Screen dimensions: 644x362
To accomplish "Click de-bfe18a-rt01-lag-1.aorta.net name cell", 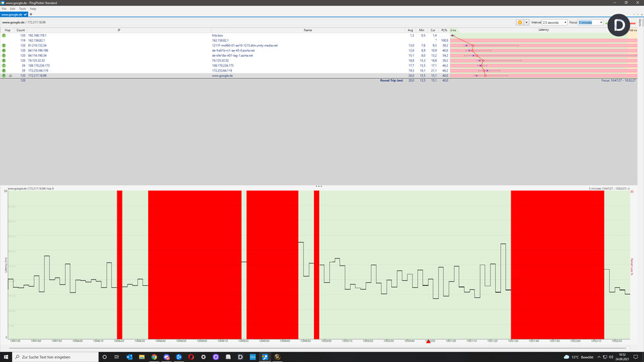I will tap(233, 55).
